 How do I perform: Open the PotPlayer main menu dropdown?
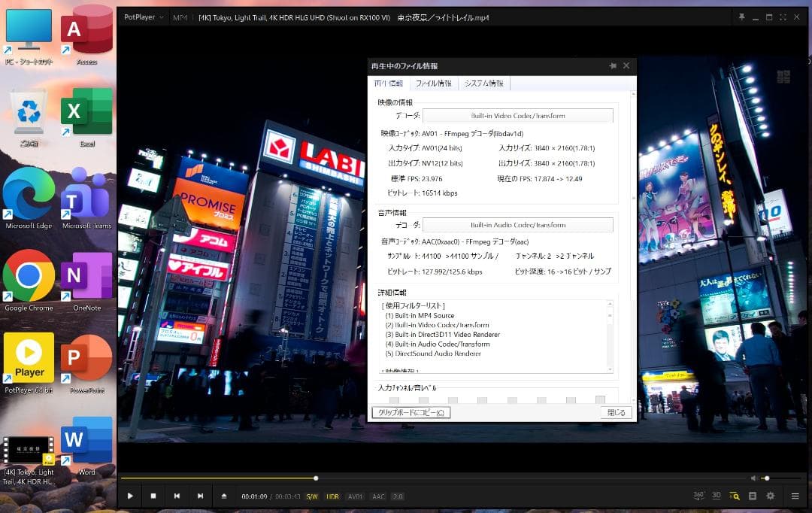click(144, 17)
